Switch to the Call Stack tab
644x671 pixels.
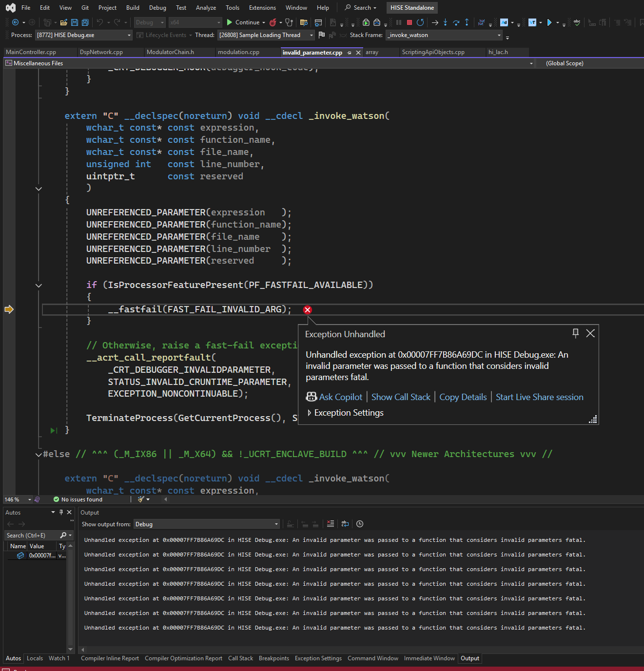point(240,658)
